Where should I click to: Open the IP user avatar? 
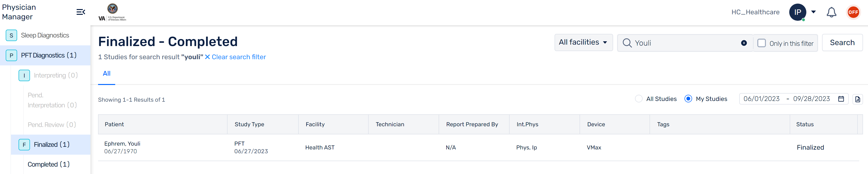[x=798, y=12]
